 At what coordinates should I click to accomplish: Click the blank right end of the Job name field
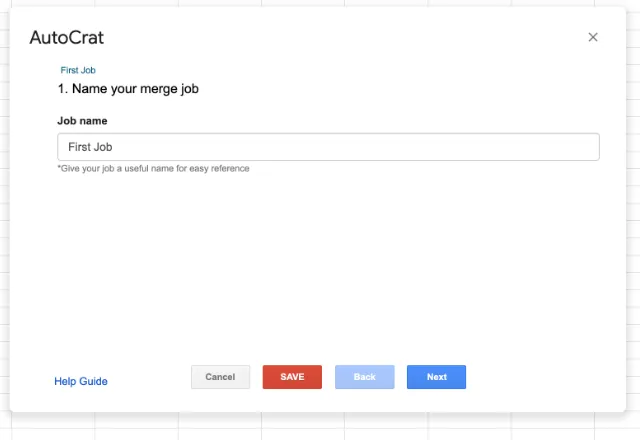pos(560,147)
